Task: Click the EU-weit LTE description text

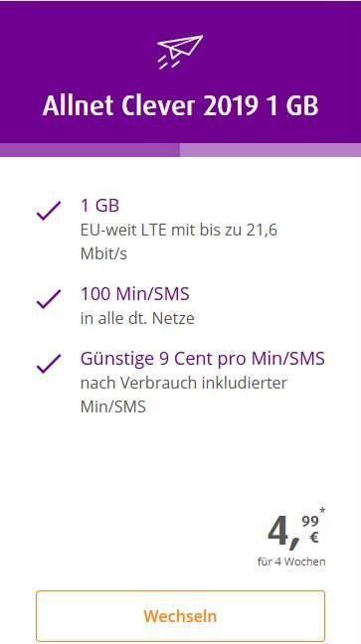Action: [x=179, y=241]
